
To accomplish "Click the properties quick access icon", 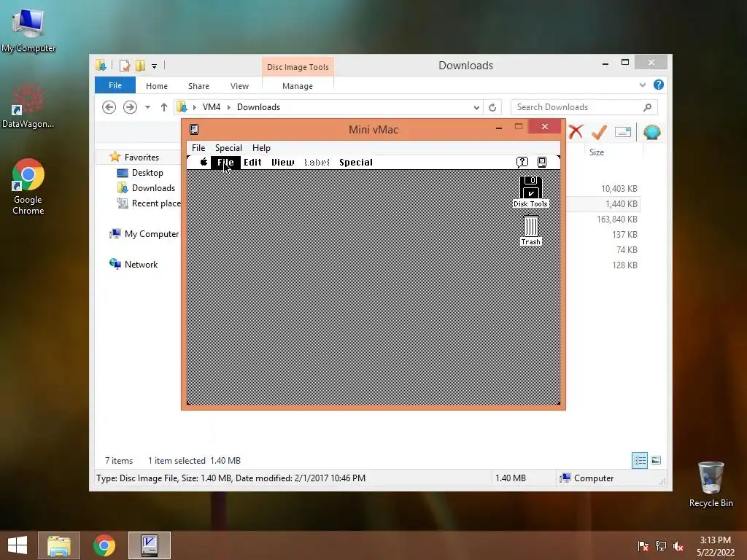I will (x=124, y=66).
